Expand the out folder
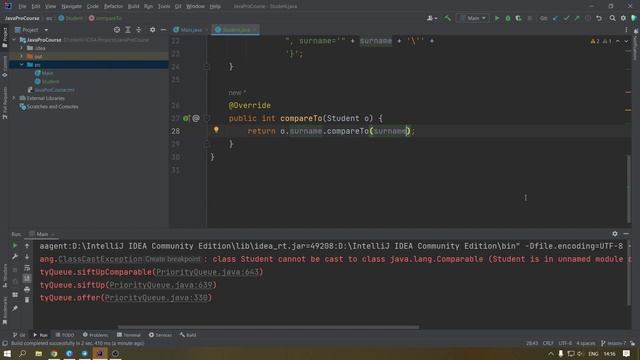640x360 pixels. point(22,56)
